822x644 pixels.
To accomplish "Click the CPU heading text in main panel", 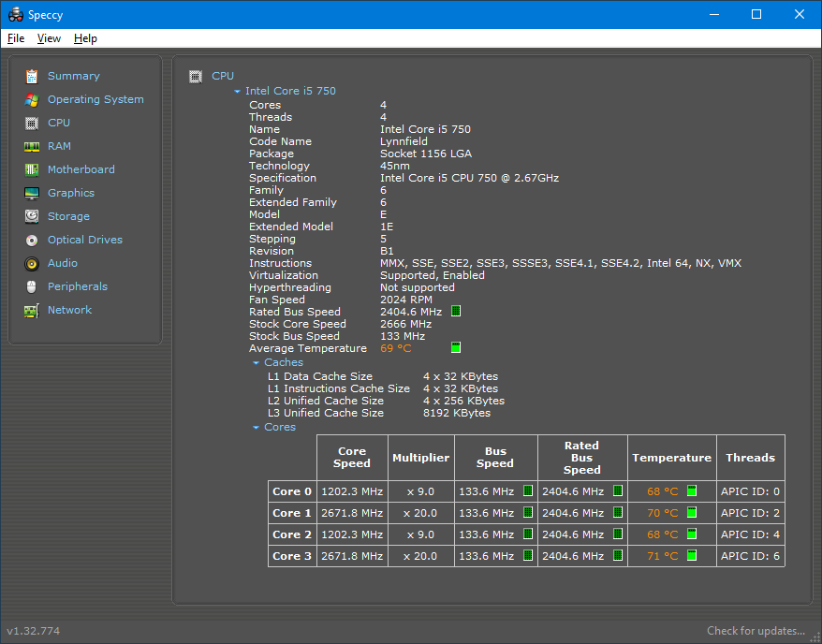I will (x=223, y=76).
